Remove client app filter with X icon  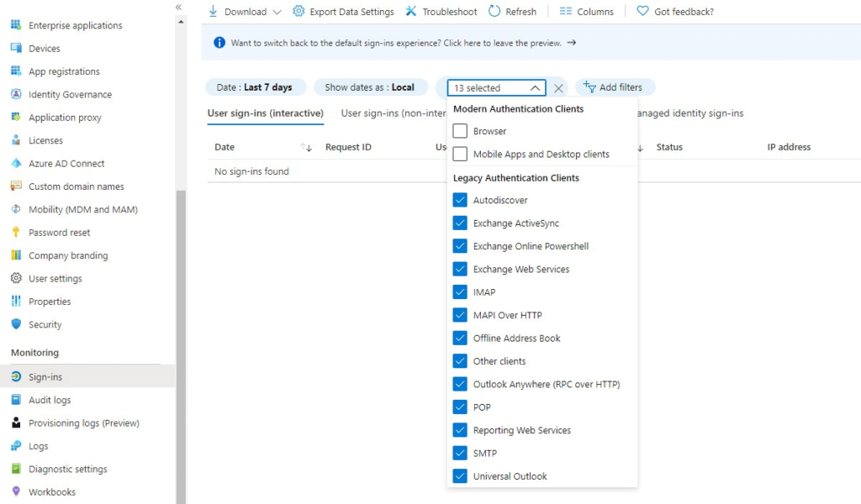coord(558,88)
